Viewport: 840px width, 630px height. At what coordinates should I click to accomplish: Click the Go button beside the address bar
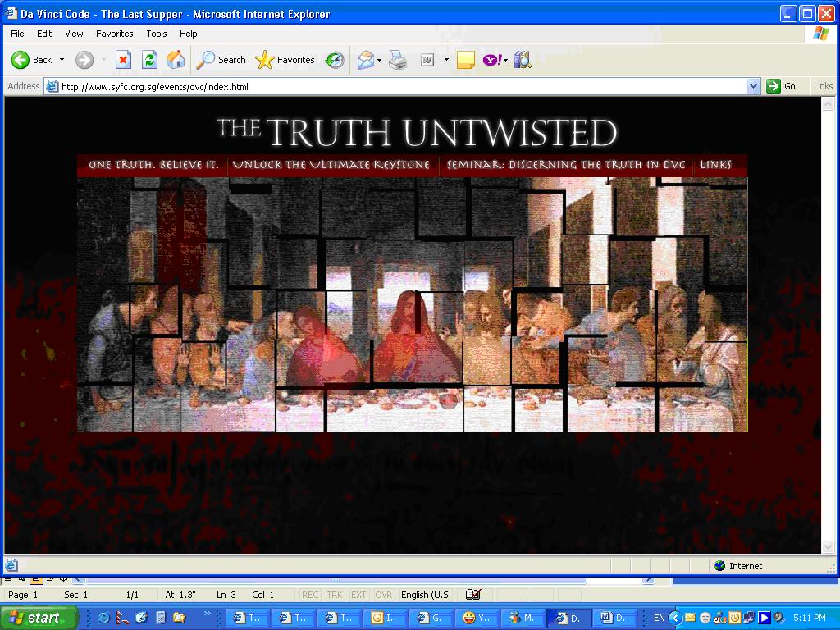[x=782, y=85]
